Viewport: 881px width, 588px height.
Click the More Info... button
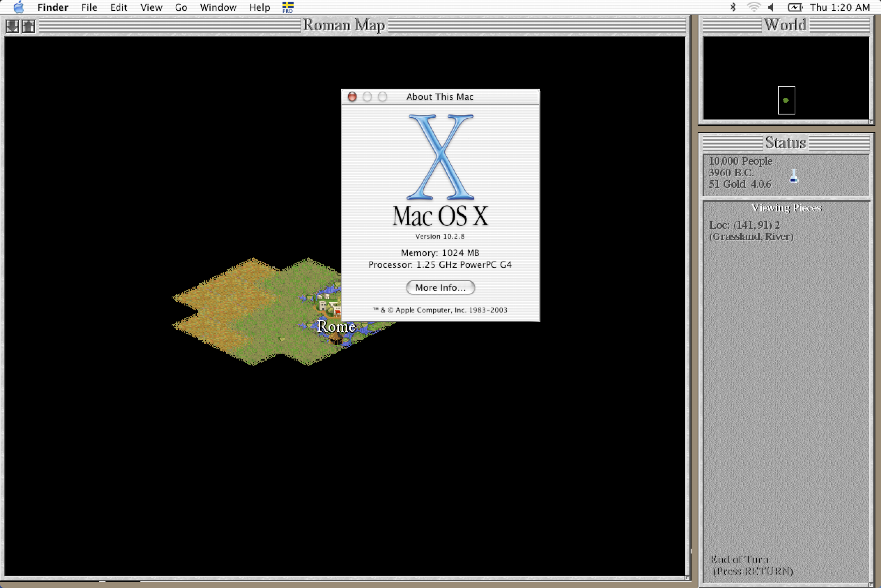[440, 288]
